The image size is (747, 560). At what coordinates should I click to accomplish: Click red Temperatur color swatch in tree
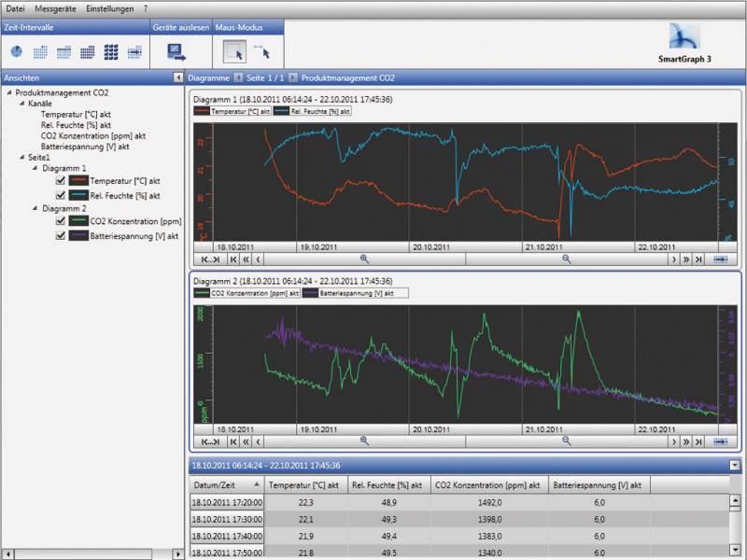(78, 180)
